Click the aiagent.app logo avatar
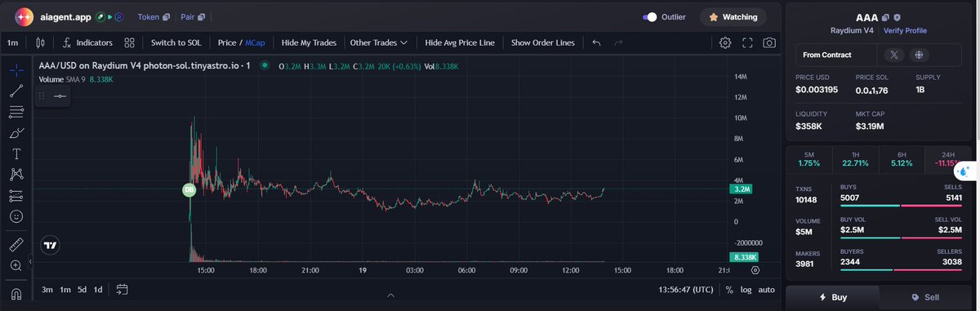The height and width of the screenshot is (311, 980). tap(24, 16)
